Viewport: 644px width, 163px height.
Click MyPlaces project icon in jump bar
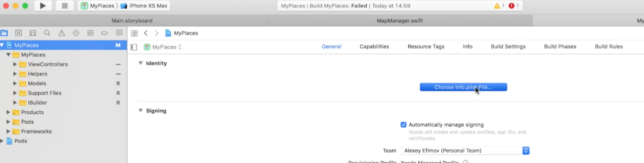tap(168, 33)
